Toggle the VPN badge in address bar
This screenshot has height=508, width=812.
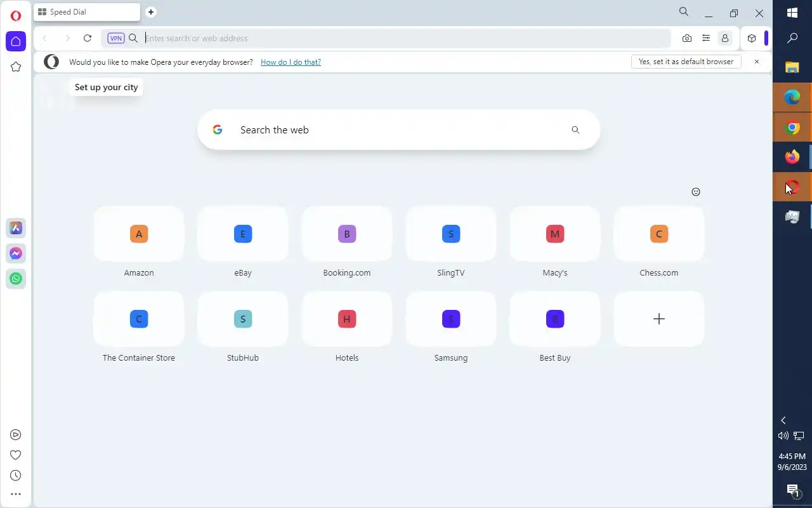(116, 38)
